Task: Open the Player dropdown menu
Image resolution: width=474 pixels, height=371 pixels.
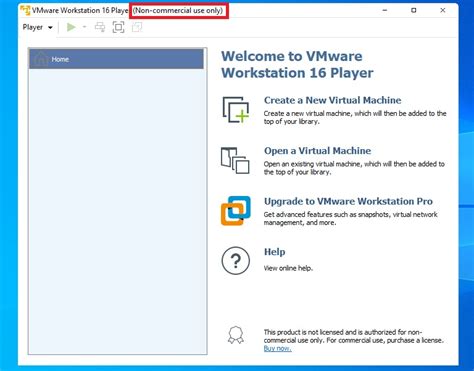Action: tap(37, 27)
